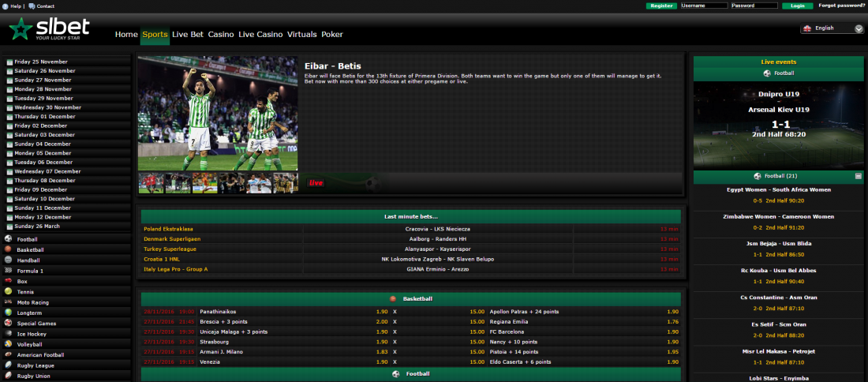Screen dimensions: 868x382
Task: Open the Croatia 1 HNL link
Action: pyautogui.click(x=162, y=259)
